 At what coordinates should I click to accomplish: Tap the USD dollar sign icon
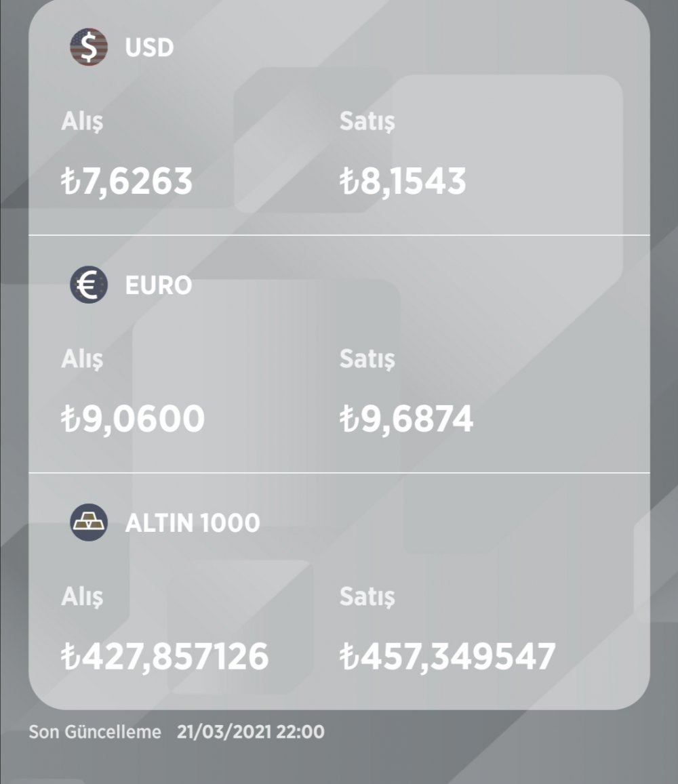point(89,47)
